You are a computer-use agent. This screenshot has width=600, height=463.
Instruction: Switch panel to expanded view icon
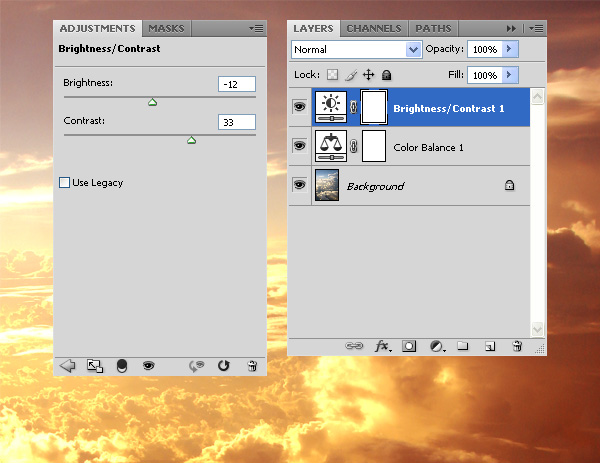[95, 366]
